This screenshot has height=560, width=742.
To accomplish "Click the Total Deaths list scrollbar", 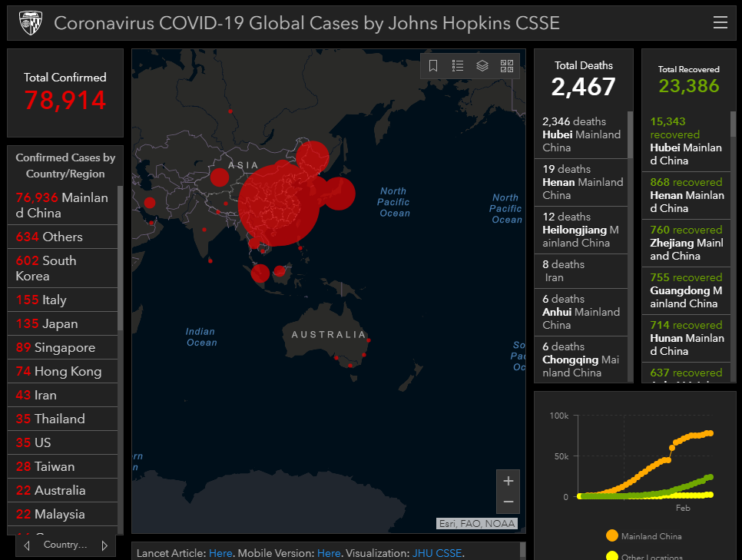I will (x=631, y=135).
